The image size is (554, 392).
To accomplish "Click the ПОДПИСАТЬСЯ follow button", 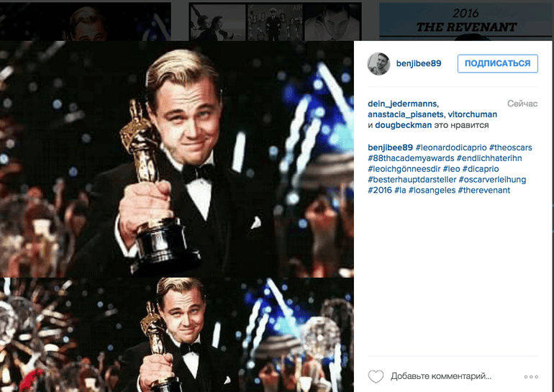I will 497,63.
